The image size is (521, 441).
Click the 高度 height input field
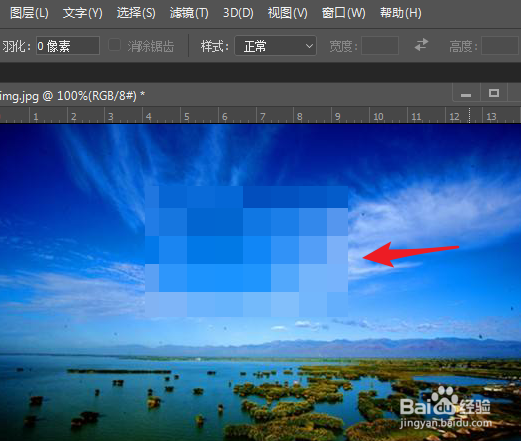[500, 46]
